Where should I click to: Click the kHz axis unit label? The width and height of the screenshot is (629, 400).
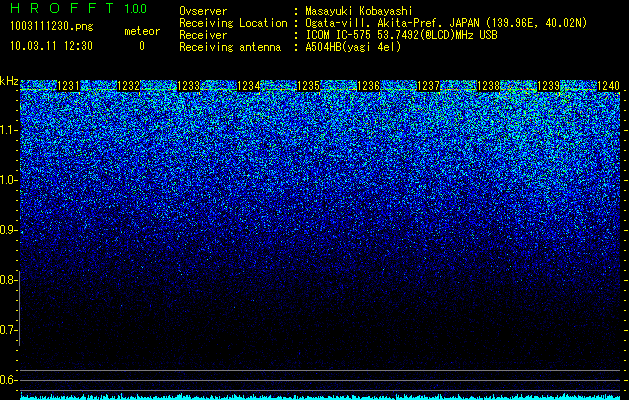tap(9, 81)
